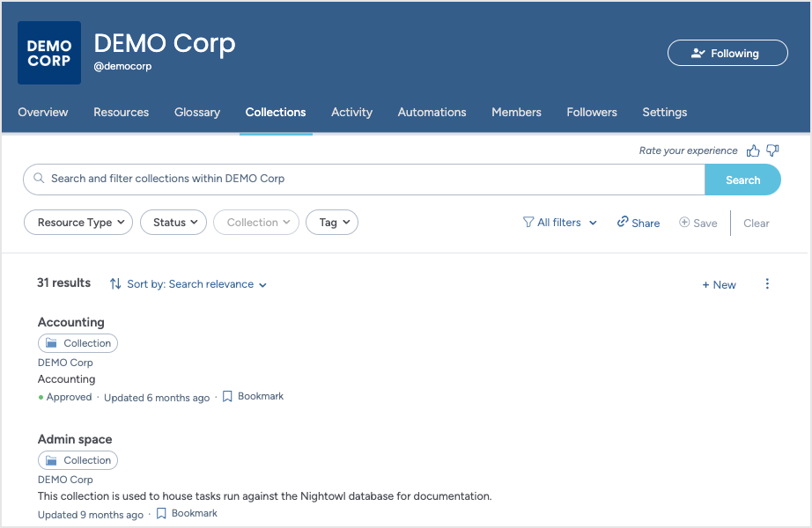Click the Share link
The width and height of the screenshot is (812, 528).
coord(639,223)
